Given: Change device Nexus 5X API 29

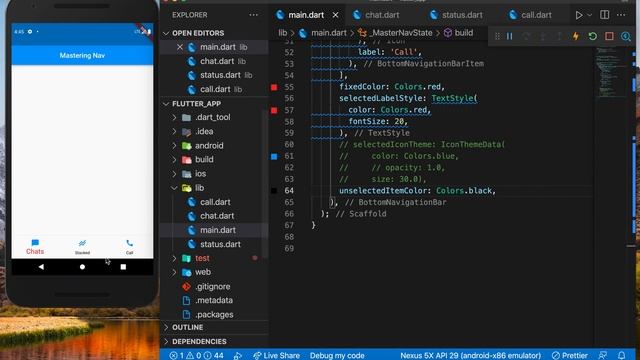Looking at the screenshot, I should pyautogui.click(x=470, y=356).
